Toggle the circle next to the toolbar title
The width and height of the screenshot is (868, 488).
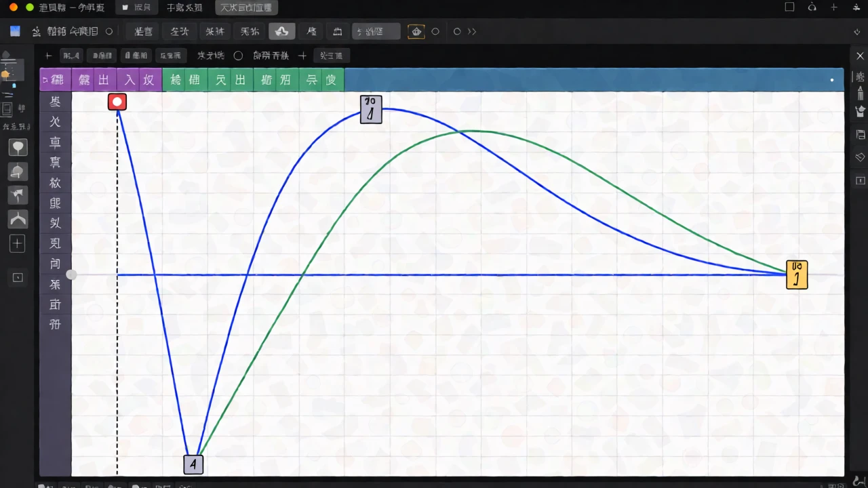point(109,31)
